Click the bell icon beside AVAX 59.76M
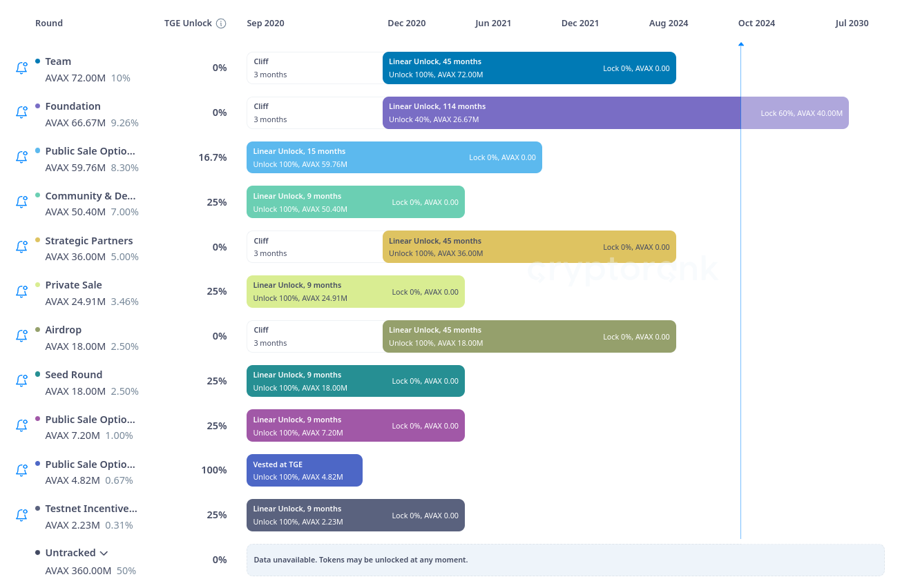This screenshot has height=588, width=900. pos(21,157)
